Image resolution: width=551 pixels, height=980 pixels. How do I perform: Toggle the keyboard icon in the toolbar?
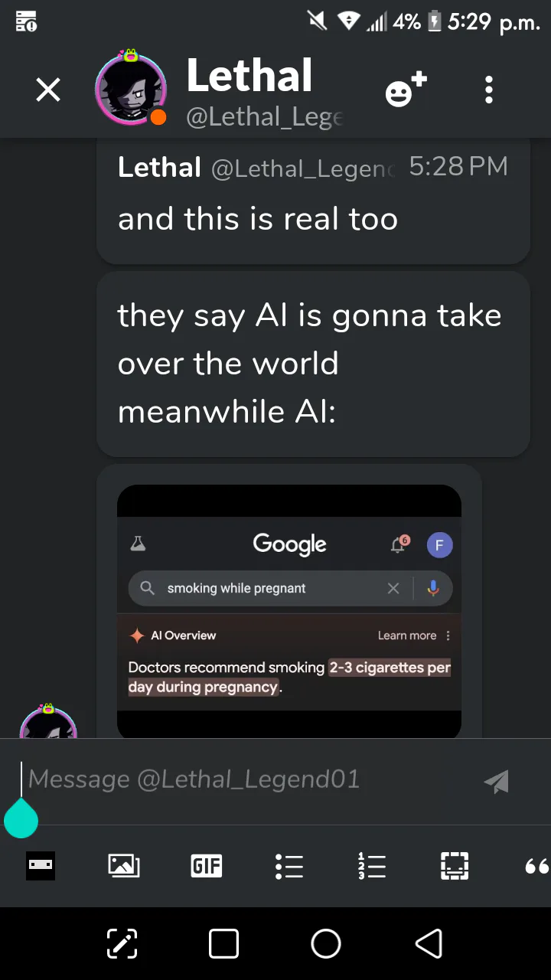[x=41, y=866]
